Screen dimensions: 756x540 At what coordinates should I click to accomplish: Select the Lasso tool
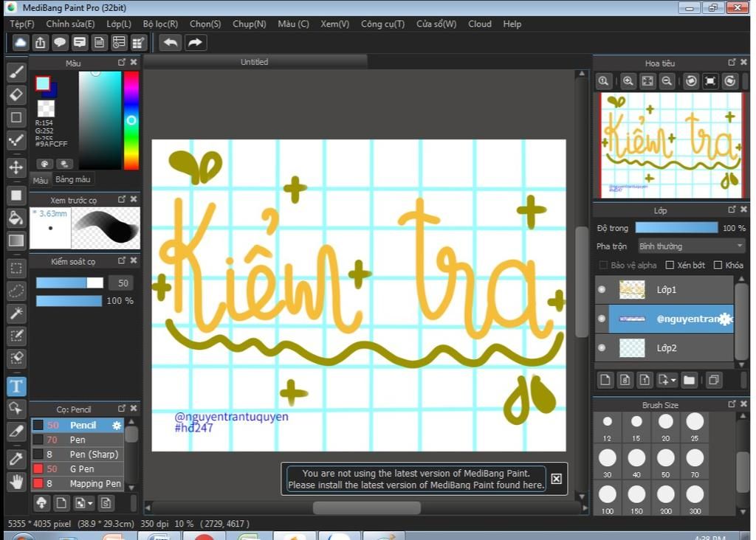point(16,291)
